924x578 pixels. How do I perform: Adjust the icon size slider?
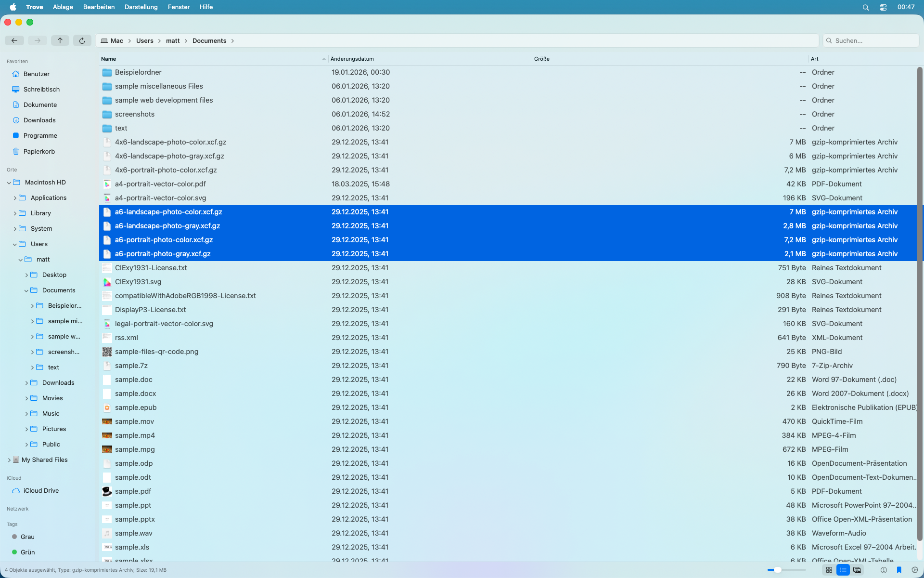click(x=778, y=570)
